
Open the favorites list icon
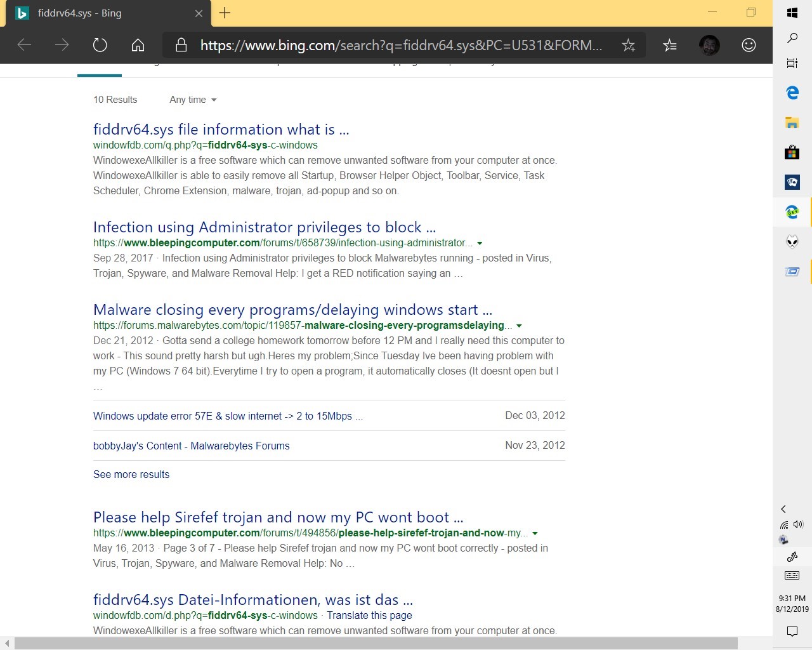click(x=670, y=45)
